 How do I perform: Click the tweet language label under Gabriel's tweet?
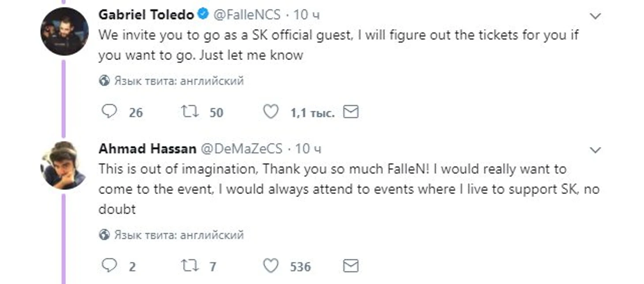(178, 81)
